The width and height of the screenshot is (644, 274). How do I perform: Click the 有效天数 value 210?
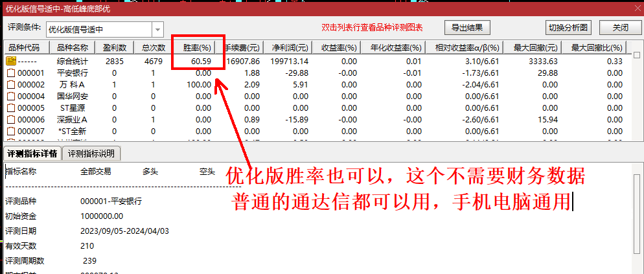coord(87,247)
